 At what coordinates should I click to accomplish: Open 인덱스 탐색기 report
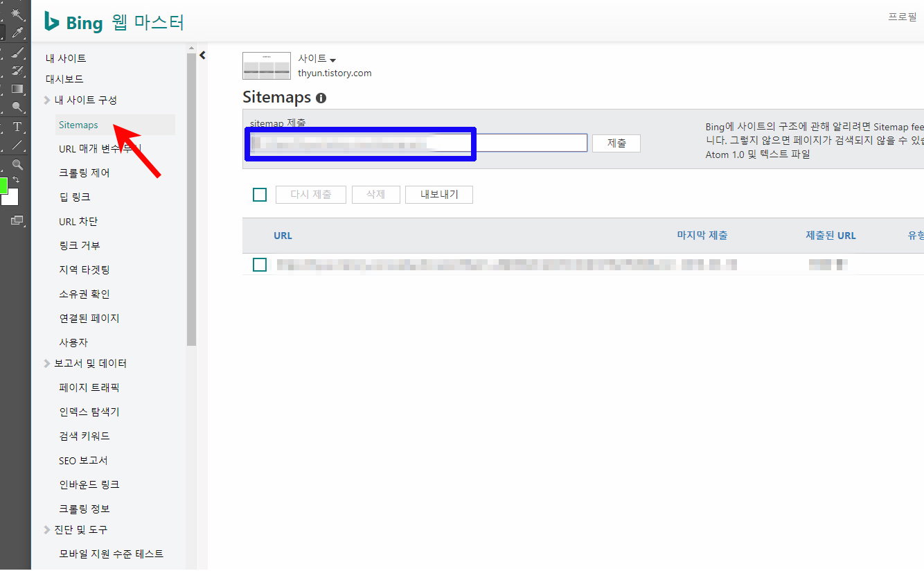pyautogui.click(x=89, y=412)
